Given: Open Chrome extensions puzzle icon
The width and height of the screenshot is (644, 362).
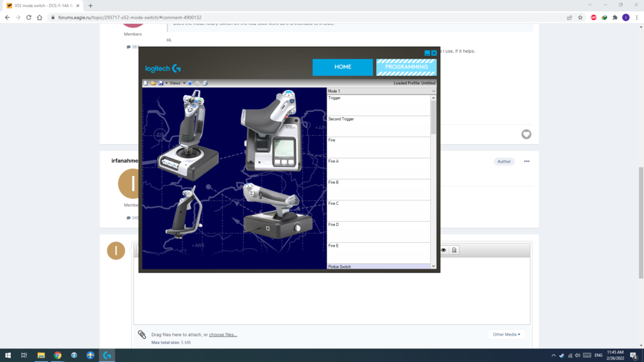Looking at the screenshot, I should (615, 17).
